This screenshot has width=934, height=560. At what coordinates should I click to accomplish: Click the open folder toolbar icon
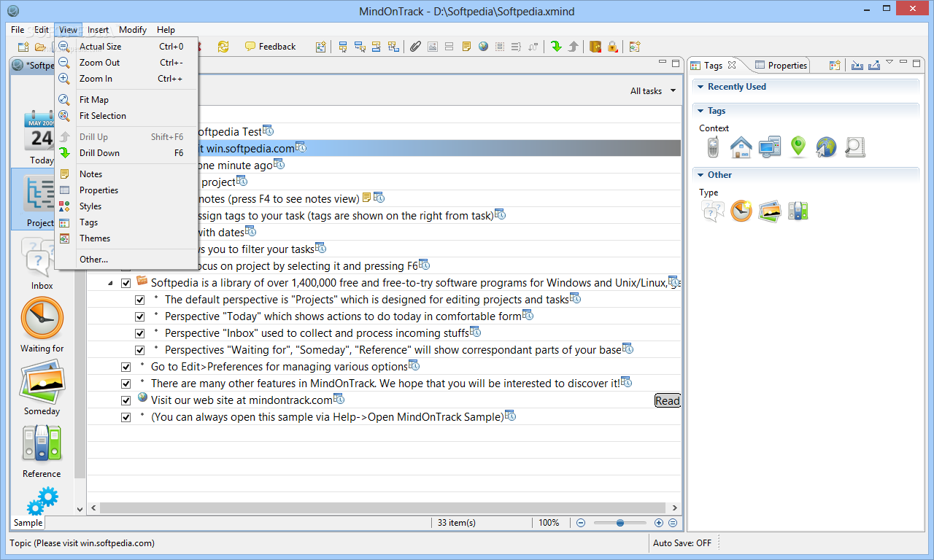[40, 47]
